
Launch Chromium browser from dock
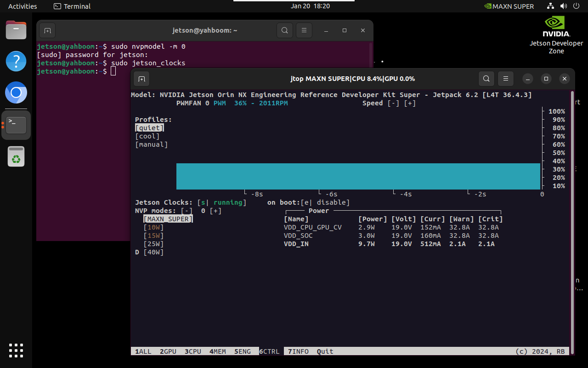pyautogui.click(x=16, y=93)
